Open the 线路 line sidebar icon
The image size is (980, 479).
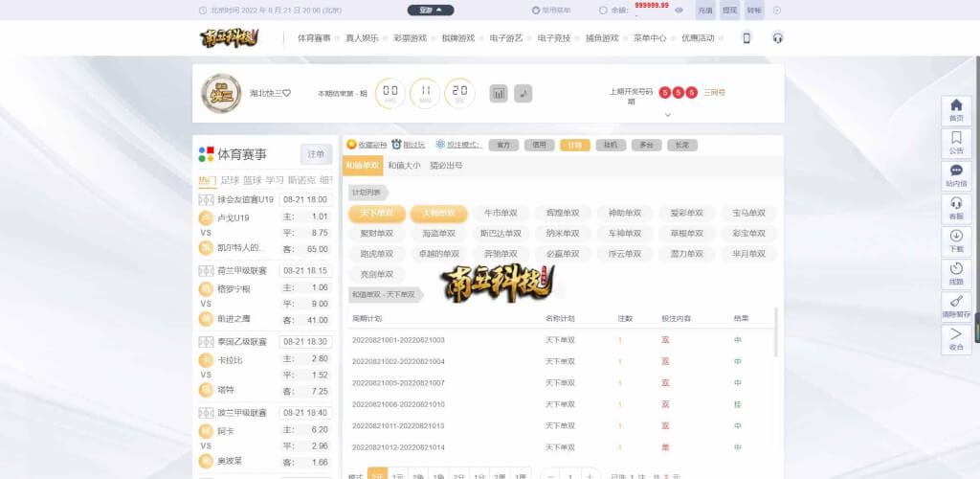click(x=956, y=273)
